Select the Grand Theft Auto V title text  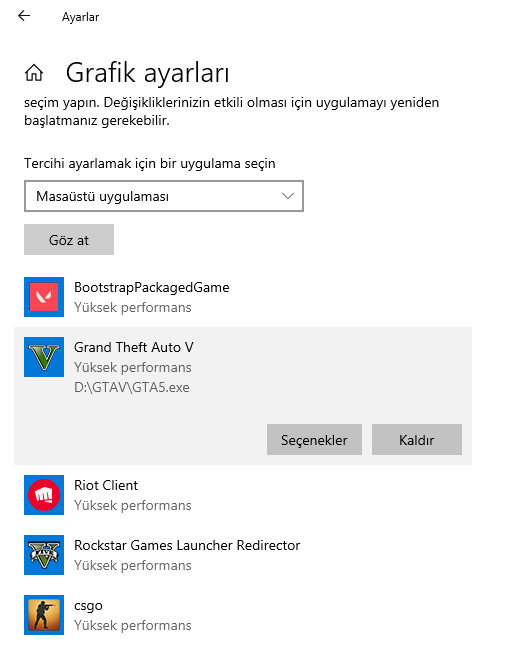point(134,347)
